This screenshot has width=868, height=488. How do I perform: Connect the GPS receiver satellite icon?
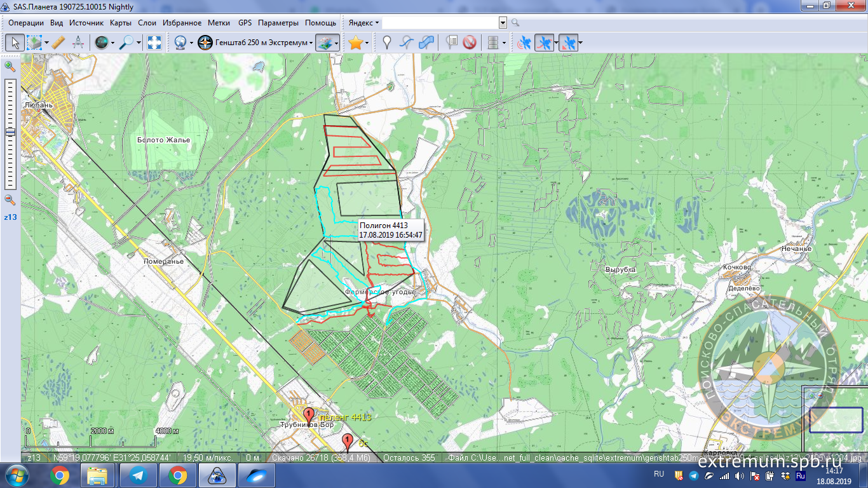[x=524, y=43]
